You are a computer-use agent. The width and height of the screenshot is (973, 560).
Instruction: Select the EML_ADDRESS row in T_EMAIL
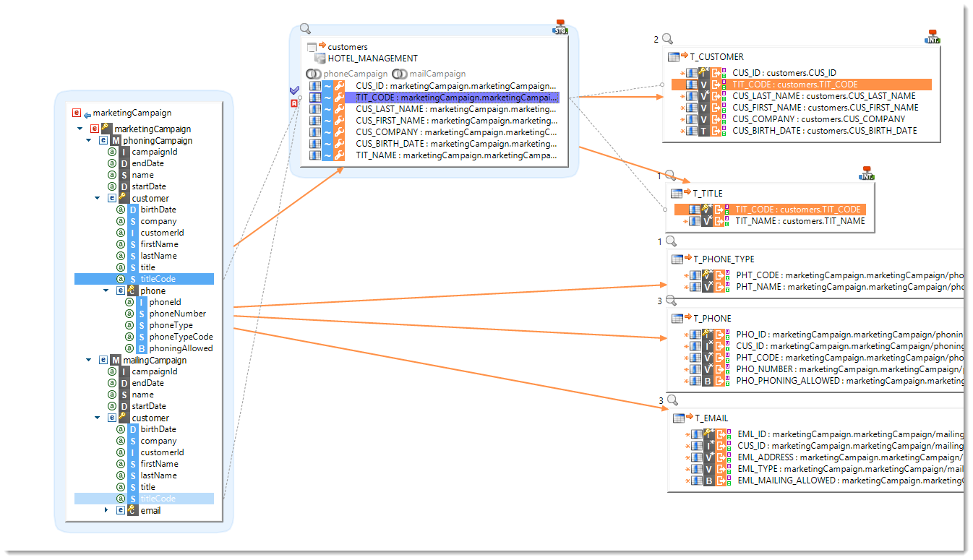tap(824, 457)
